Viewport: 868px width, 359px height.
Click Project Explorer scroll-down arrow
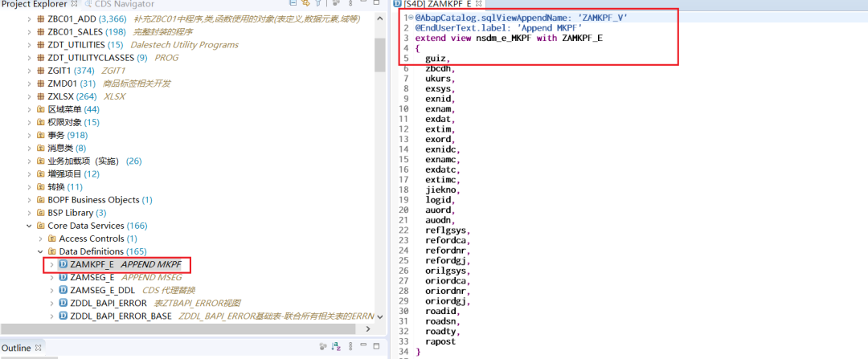click(x=379, y=317)
